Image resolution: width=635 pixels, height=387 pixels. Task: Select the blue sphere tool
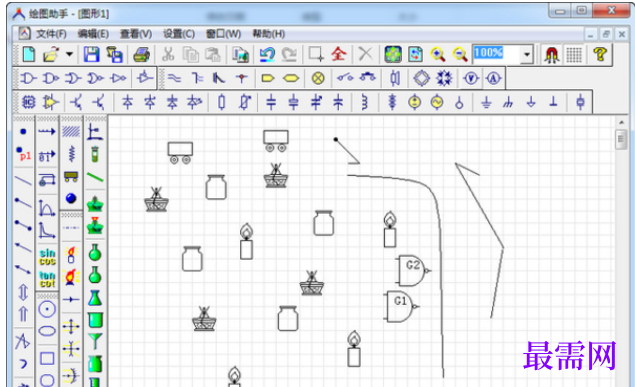click(71, 198)
